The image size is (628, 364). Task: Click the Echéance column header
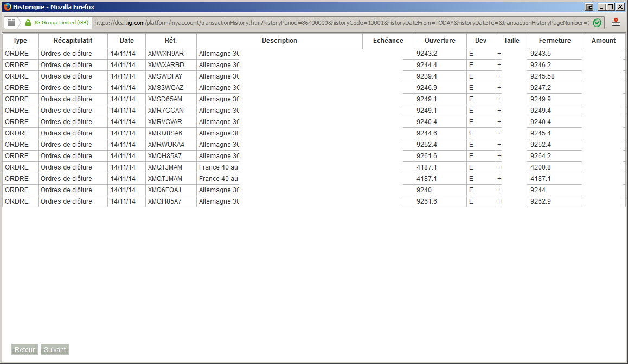pos(388,41)
